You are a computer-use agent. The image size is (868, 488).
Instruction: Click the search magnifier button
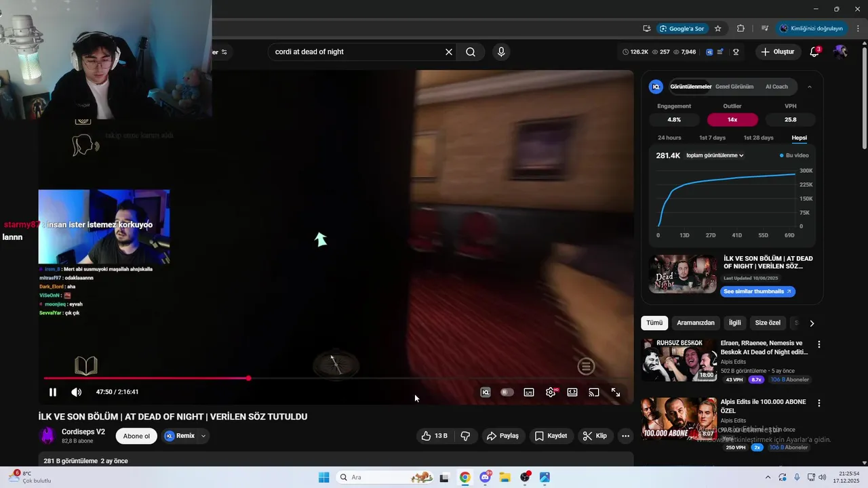tap(471, 52)
